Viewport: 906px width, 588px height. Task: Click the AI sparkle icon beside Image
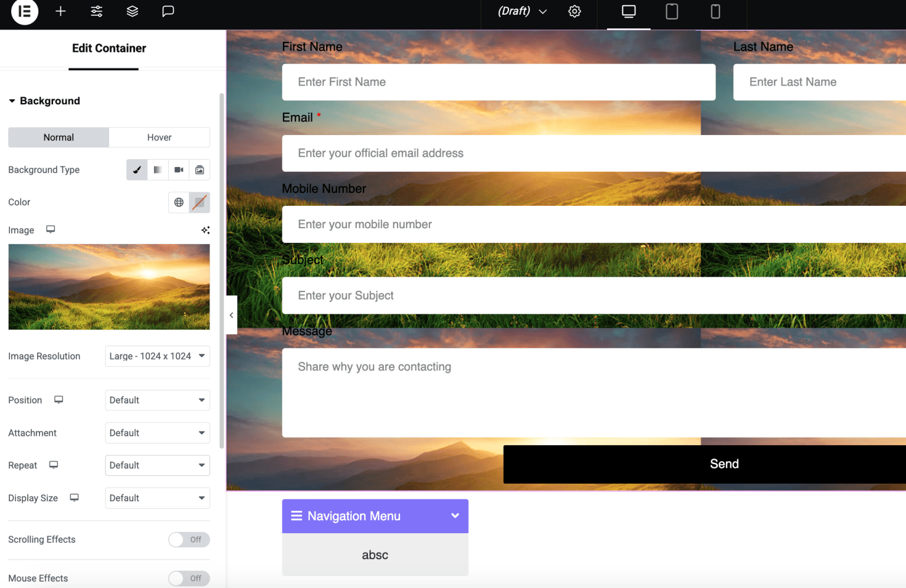[205, 230]
